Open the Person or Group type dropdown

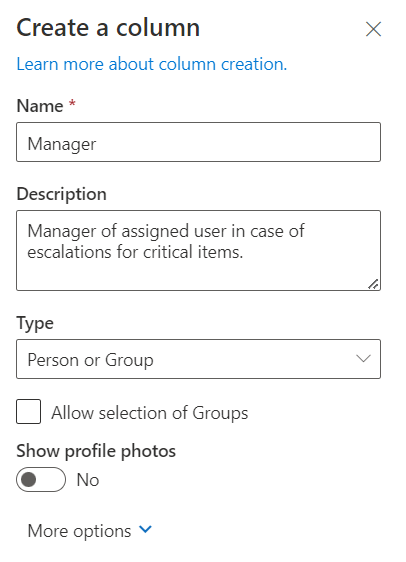pyautogui.click(x=199, y=359)
